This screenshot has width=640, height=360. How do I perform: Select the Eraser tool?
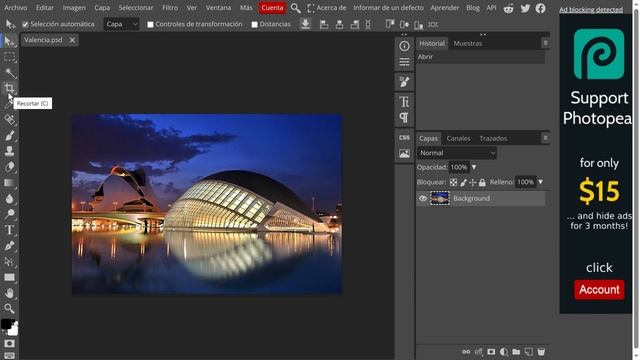pos(9,167)
